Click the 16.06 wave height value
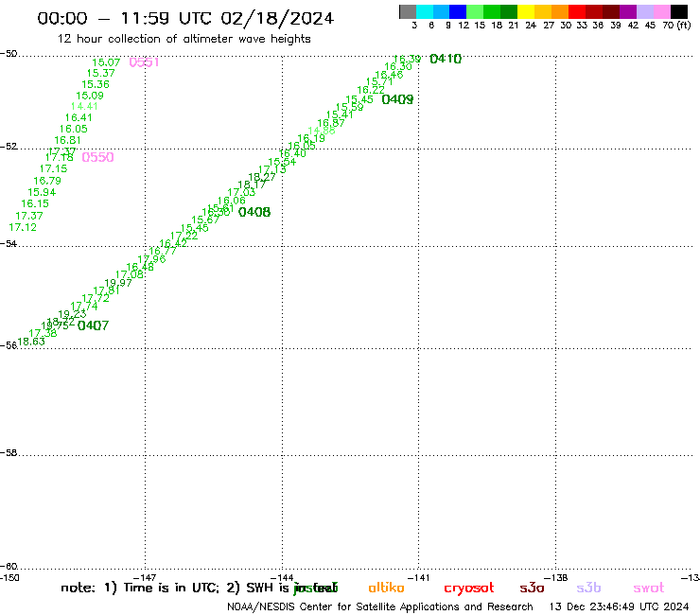This screenshot has width=700, height=615. (x=232, y=201)
